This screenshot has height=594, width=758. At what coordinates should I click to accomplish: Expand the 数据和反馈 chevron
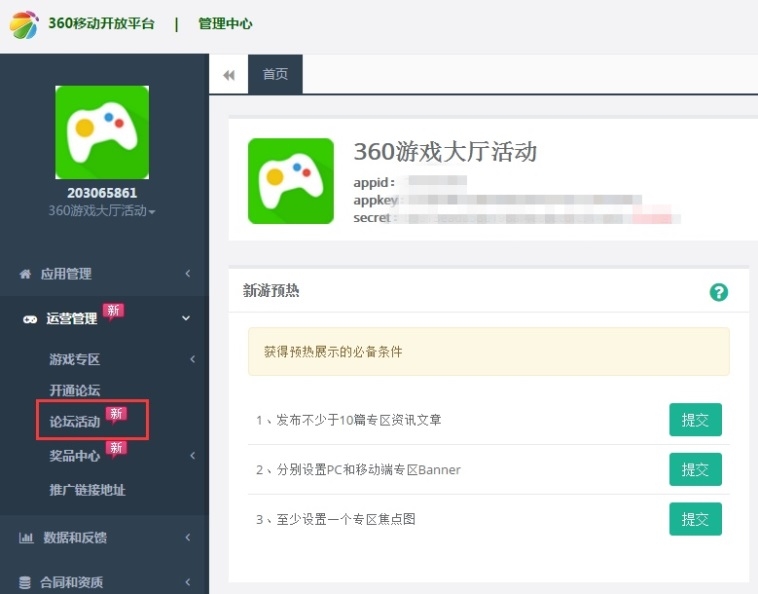(188, 537)
